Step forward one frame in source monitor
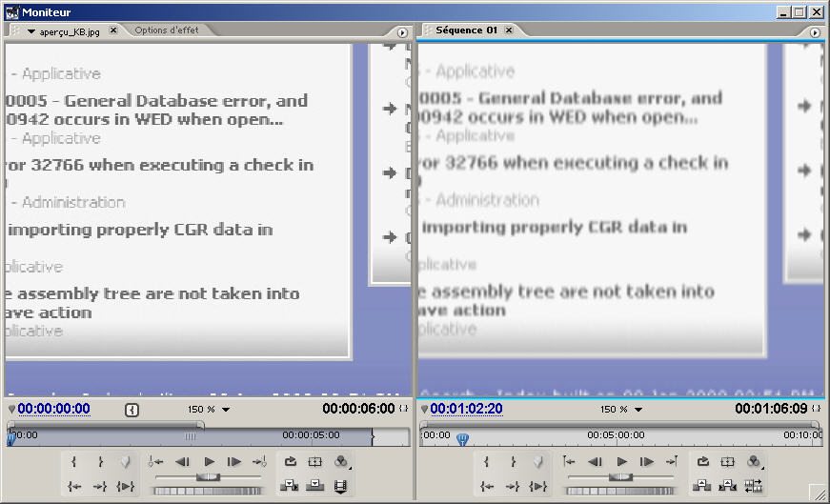830x504 pixels. pos(234,462)
